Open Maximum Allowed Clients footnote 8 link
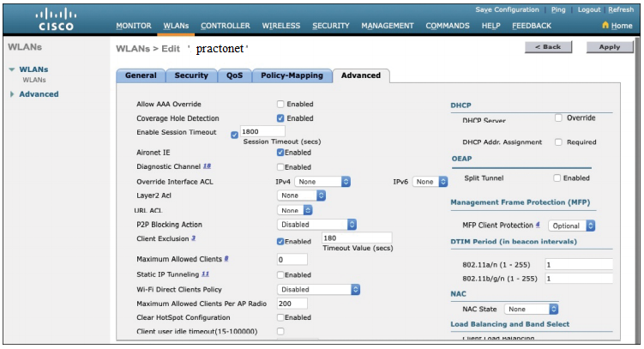The height and width of the screenshot is (349, 644). pos(226,259)
